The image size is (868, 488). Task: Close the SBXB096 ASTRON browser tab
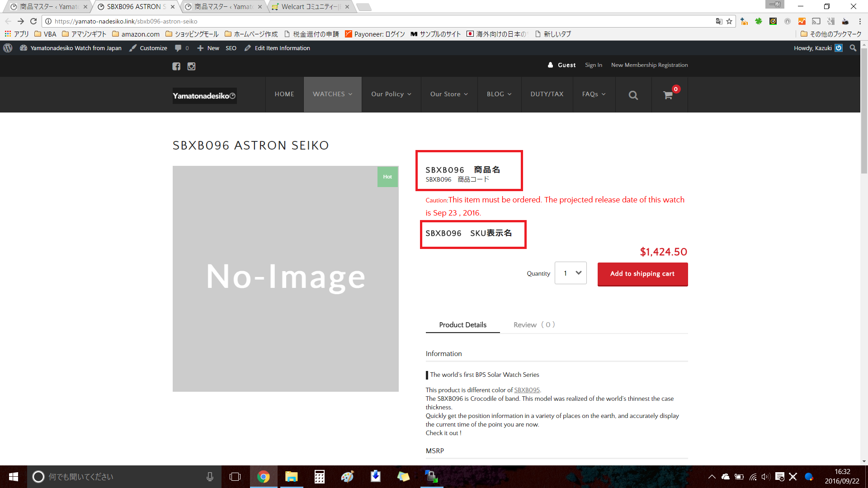pos(173,7)
